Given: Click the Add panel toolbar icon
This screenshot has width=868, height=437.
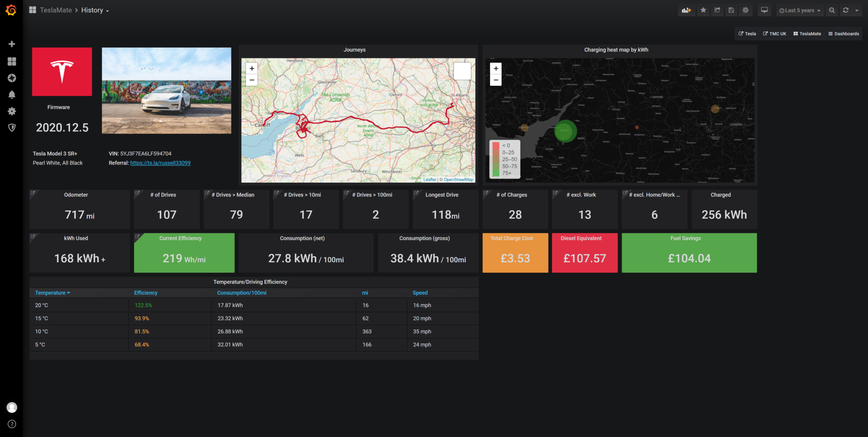Looking at the screenshot, I should pyautogui.click(x=686, y=10).
